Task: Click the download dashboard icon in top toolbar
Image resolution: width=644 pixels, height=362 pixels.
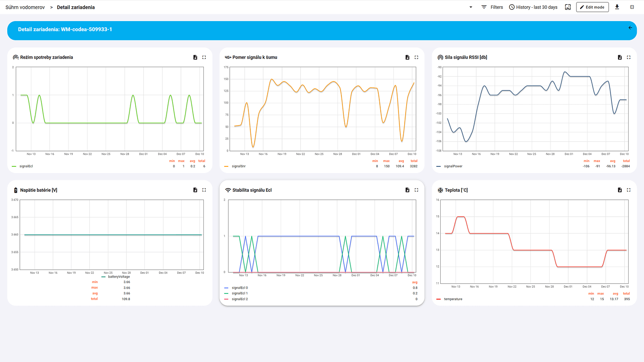Action: point(617,7)
